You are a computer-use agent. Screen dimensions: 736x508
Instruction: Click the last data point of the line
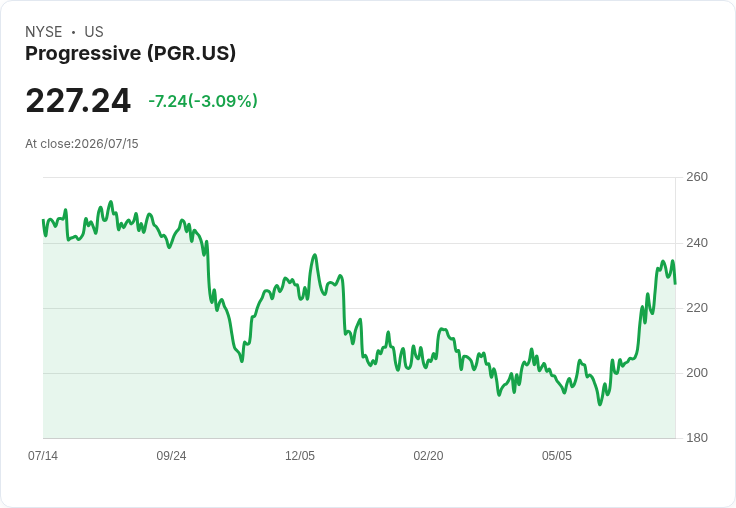pyautogui.click(x=675, y=284)
